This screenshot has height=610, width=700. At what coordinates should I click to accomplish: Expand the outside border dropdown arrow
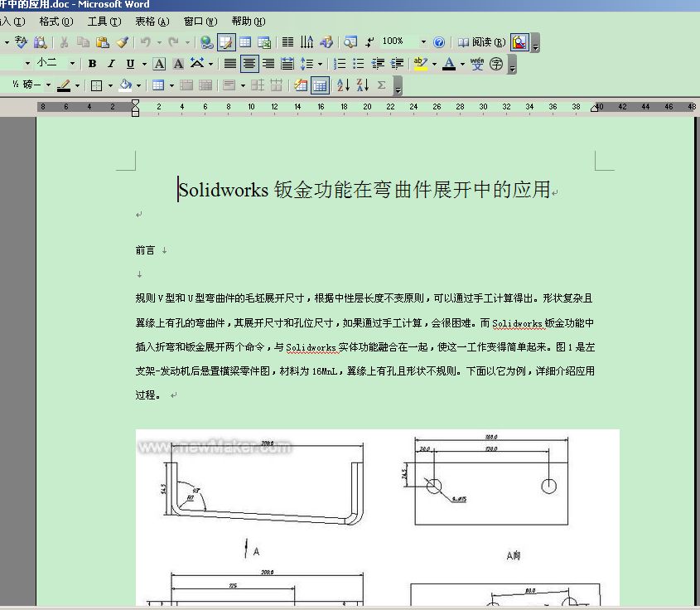click(111, 85)
